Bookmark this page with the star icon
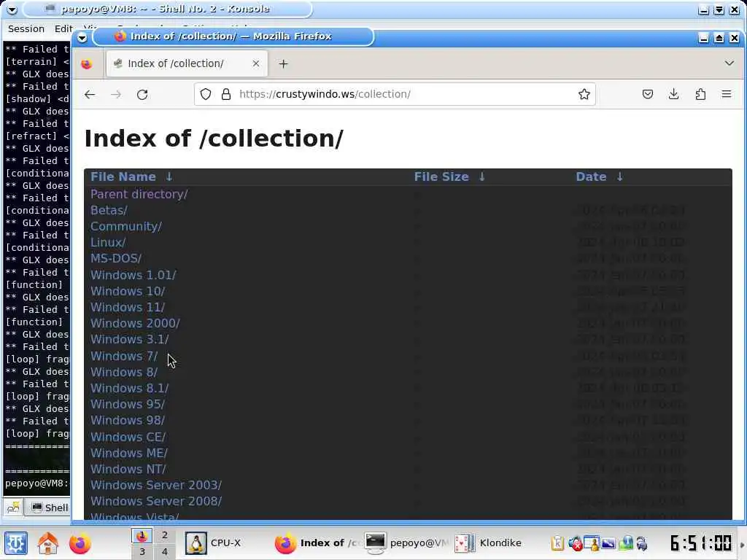 [x=584, y=94]
